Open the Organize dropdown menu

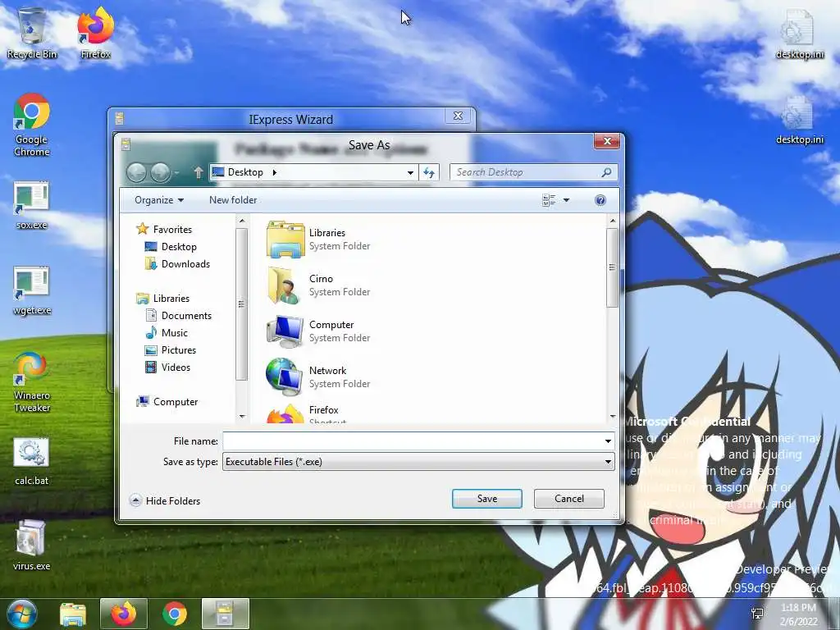coord(159,200)
